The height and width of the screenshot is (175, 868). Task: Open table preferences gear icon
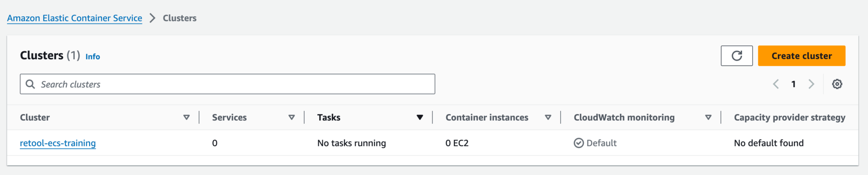pyautogui.click(x=837, y=84)
